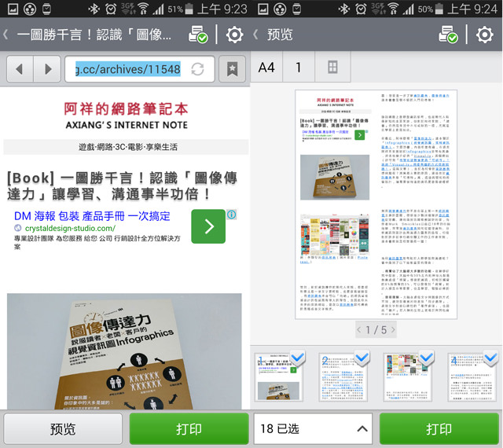Viewport: 503px width, 448px height.
Task: Tap the URL address field
Action: [127, 69]
